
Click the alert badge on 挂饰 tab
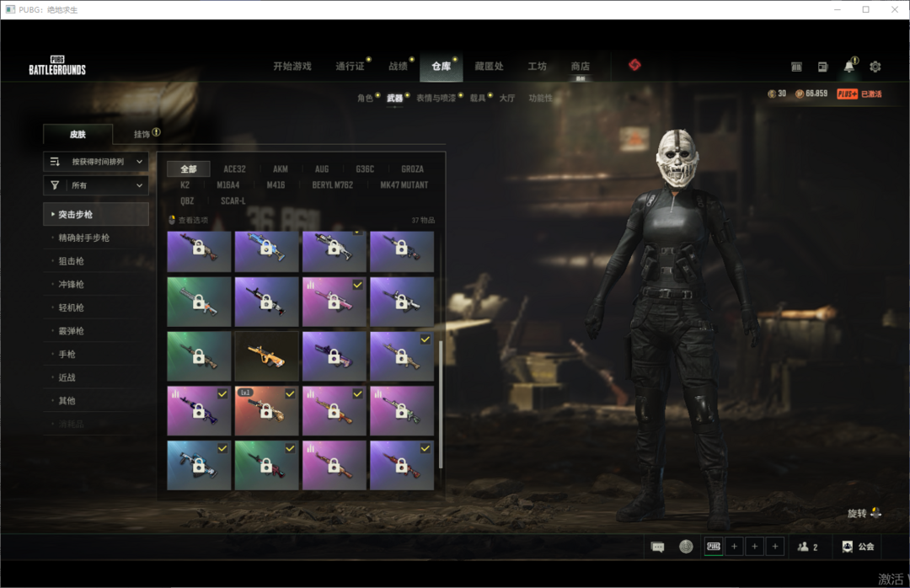156,132
